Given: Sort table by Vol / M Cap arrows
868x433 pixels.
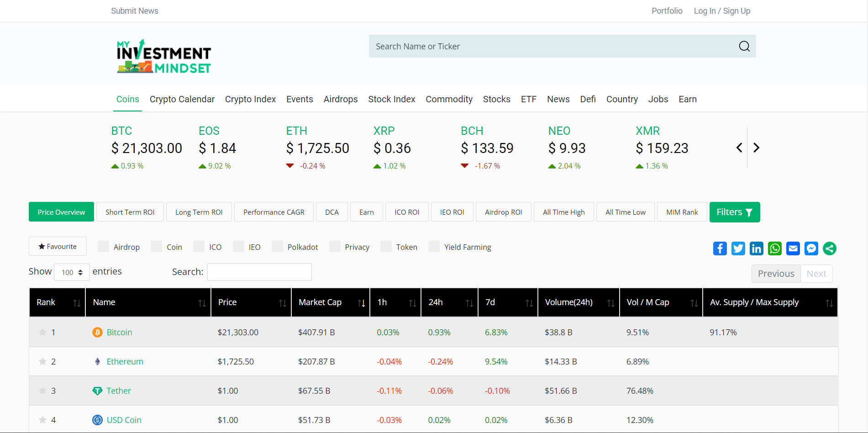Looking at the screenshot, I should click(x=694, y=303).
